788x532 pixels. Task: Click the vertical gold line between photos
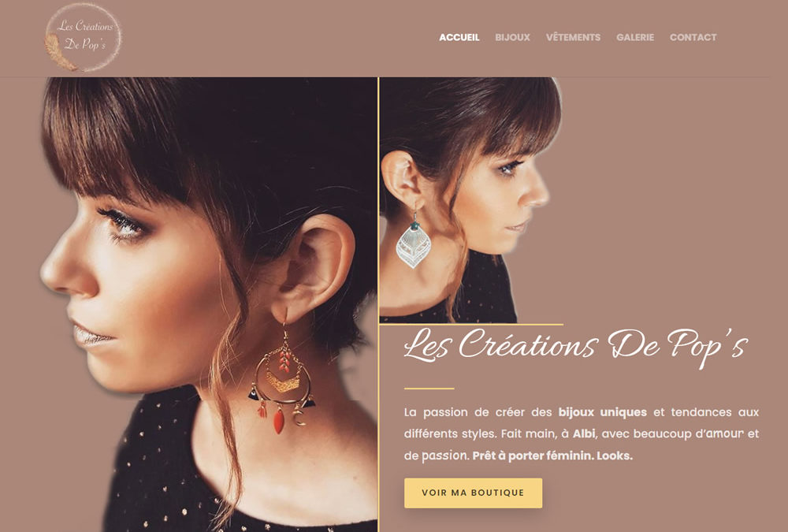378,304
